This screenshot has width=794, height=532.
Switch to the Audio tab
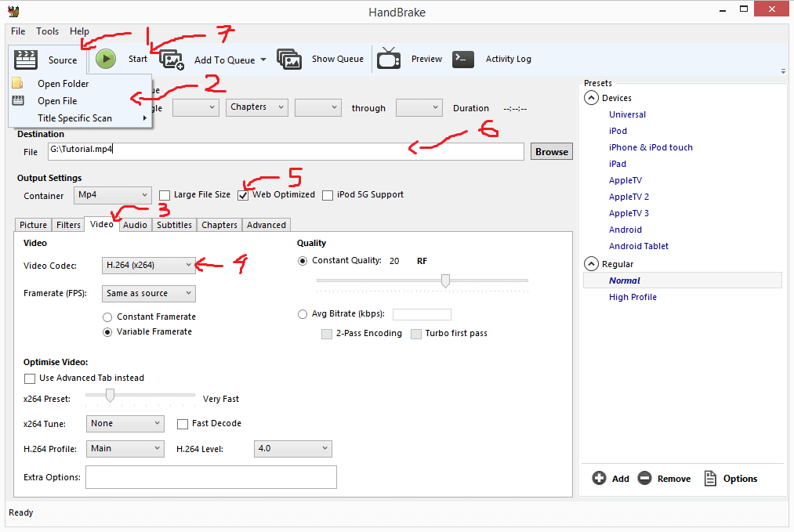point(135,225)
